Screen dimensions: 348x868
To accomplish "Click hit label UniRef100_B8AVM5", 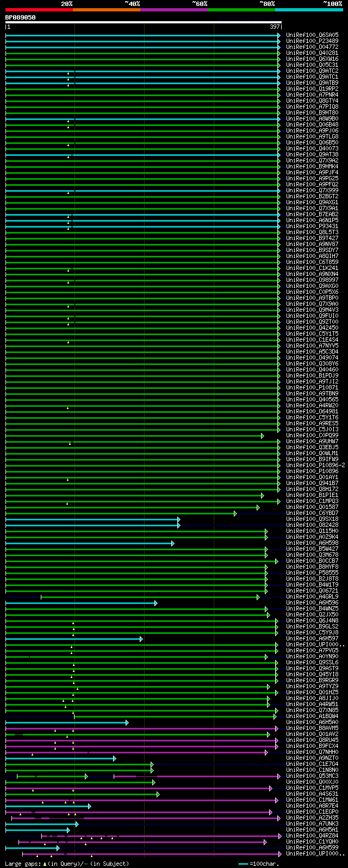I will click(x=312, y=728).
